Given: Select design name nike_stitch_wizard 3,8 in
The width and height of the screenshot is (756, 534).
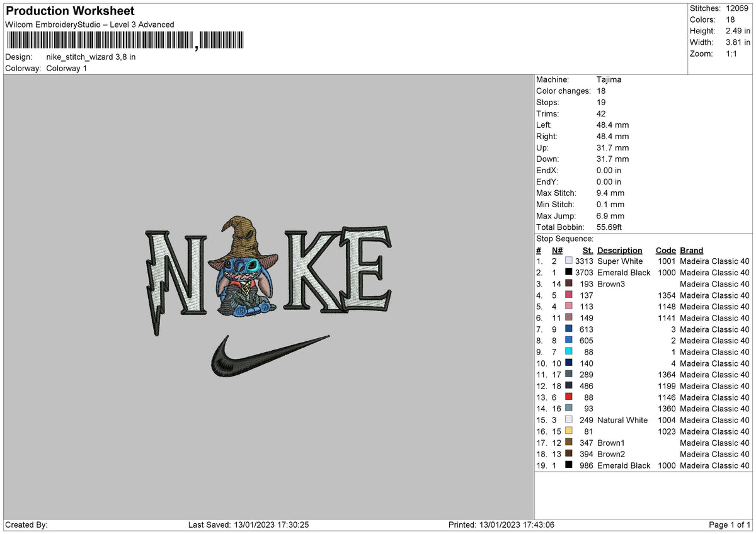Looking at the screenshot, I should pos(91,57).
